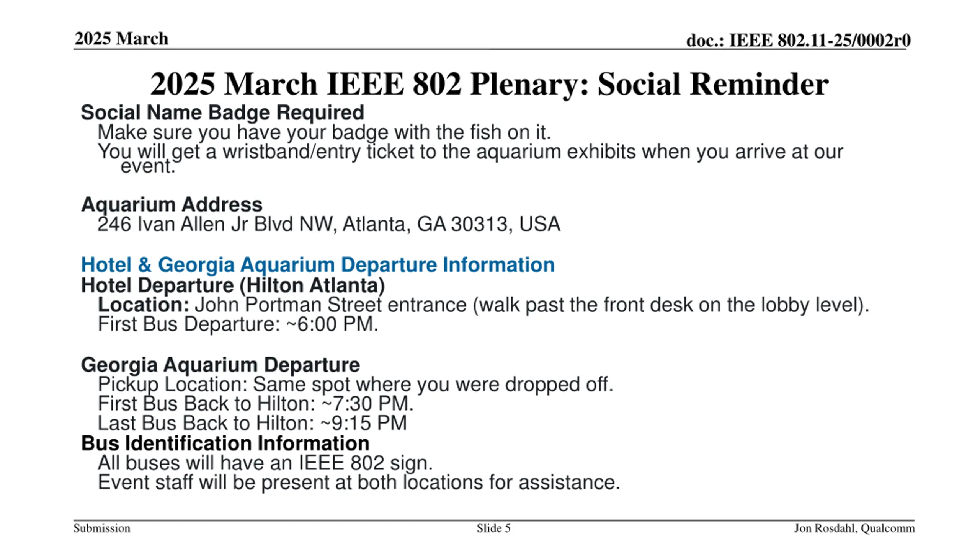
Task: Select the 246 Ivan Allen Jr Blvd address line
Action: (329, 224)
